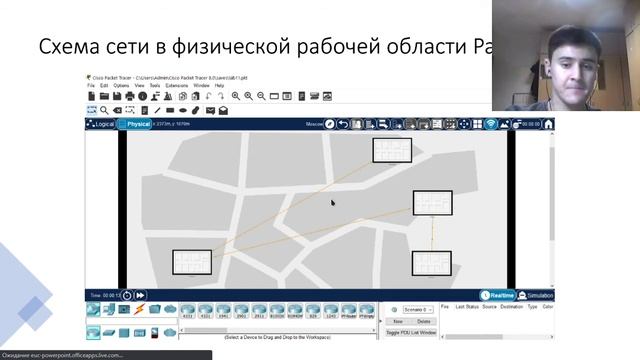
Task: Select the bottom-left building on the map
Action: click(192, 262)
